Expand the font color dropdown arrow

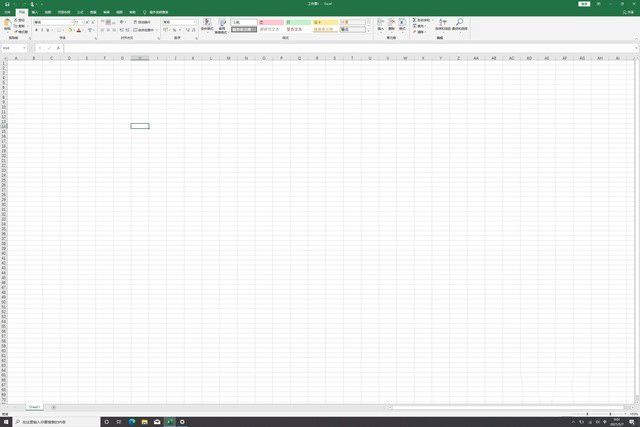83,30
